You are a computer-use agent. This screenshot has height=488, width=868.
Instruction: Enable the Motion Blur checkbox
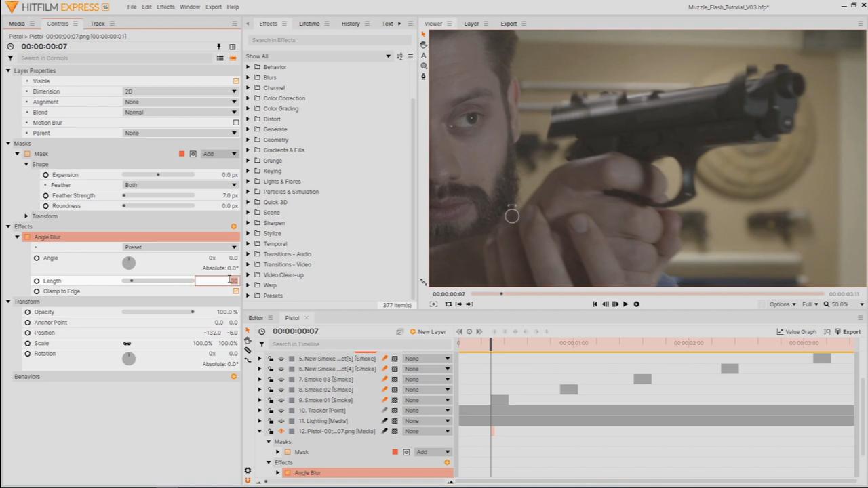coord(236,123)
